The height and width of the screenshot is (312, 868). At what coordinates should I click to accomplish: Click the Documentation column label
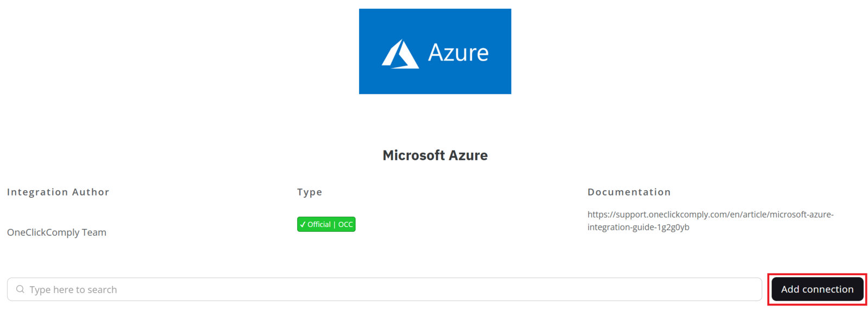tap(629, 192)
